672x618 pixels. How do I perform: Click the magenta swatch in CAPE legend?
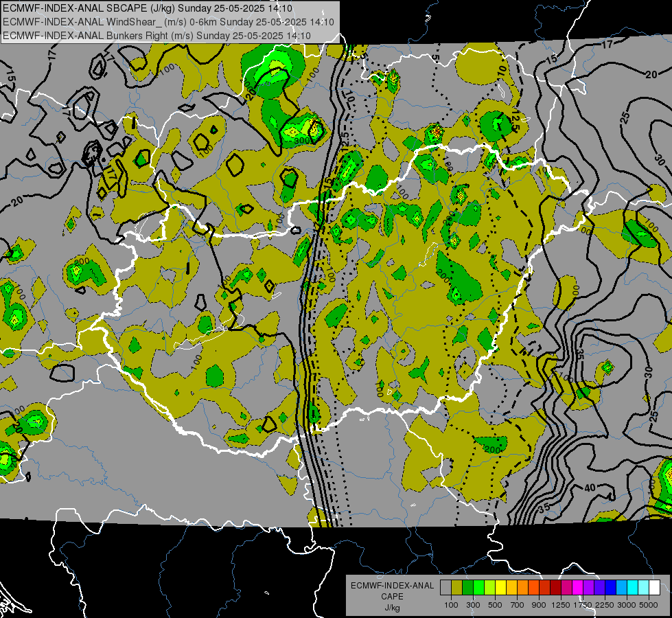pyautogui.click(x=577, y=587)
